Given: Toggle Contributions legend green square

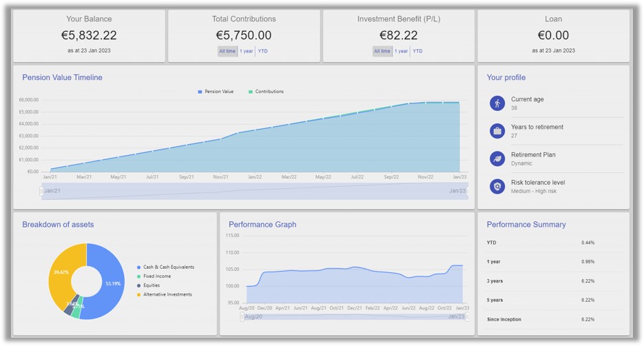Looking at the screenshot, I should pos(251,92).
